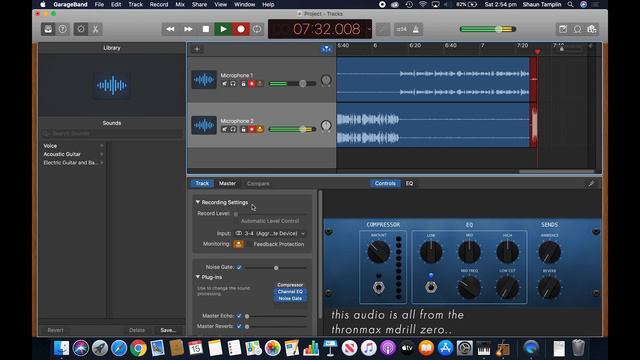Select the Microphone 2 waveform track icon

pos(204,125)
